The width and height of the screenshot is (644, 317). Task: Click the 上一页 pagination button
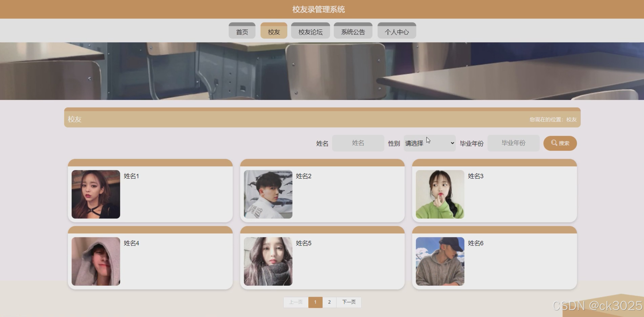pyautogui.click(x=296, y=302)
